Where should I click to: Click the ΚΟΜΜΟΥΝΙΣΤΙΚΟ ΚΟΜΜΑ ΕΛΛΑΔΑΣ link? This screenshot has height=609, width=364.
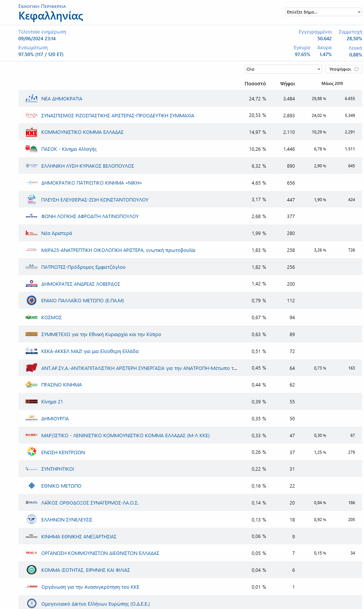(82, 132)
